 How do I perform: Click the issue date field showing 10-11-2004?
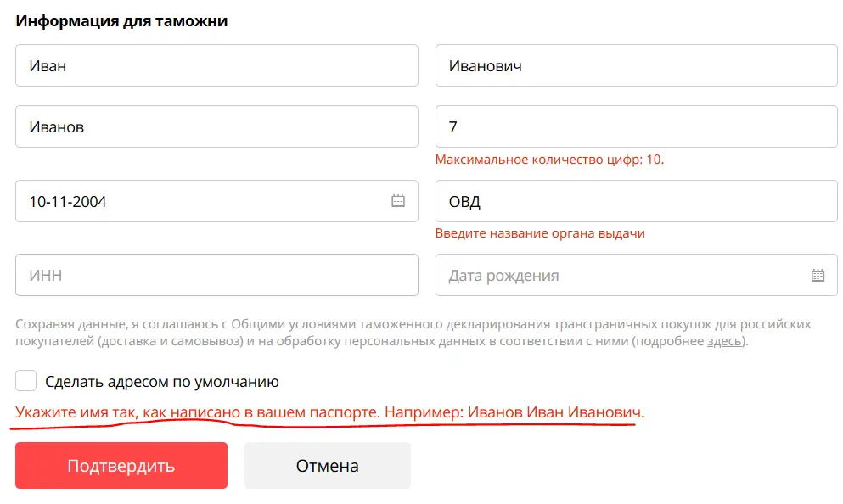click(x=216, y=201)
